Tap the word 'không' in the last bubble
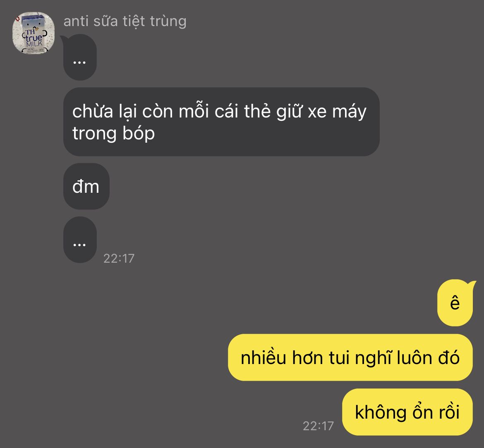484x448 pixels. tap(381, 412)
